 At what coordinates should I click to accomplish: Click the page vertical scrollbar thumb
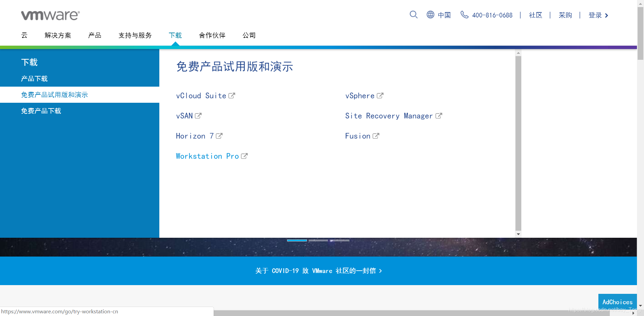click(x=640, y=33)
